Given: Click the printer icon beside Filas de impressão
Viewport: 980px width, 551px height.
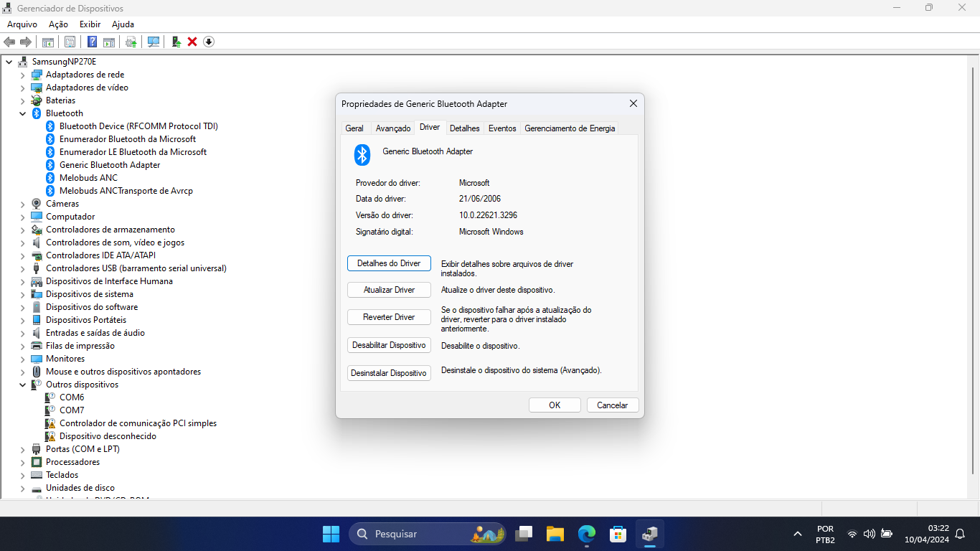Looking at the screenshot, I should [37, 346].
